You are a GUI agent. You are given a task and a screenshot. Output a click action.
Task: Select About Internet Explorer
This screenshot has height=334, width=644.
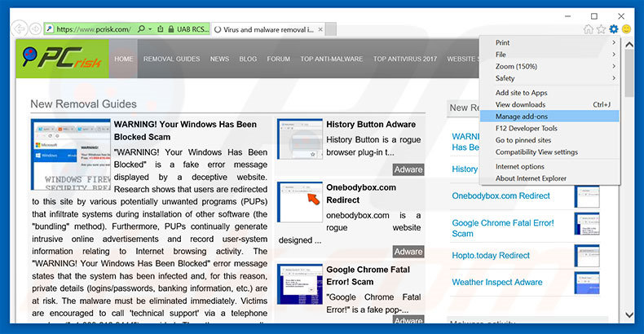click(549, 178)
